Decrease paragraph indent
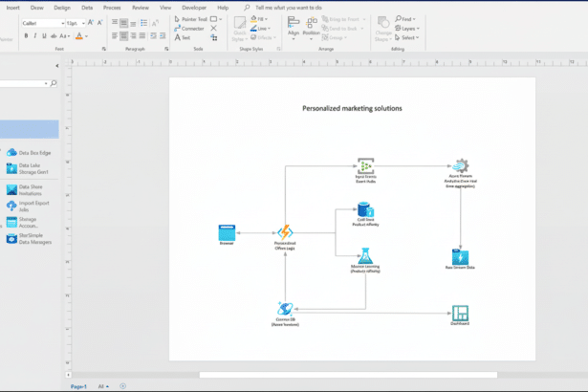Image resolution: width=588 pixels, height=392 pixels. tap(153, 36)
